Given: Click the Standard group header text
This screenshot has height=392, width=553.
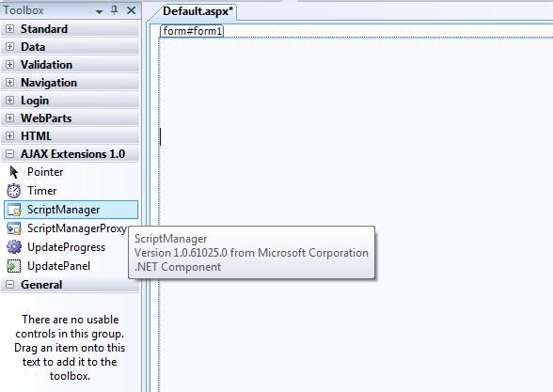Looking at the screenshot, I should tap(43, 29).
